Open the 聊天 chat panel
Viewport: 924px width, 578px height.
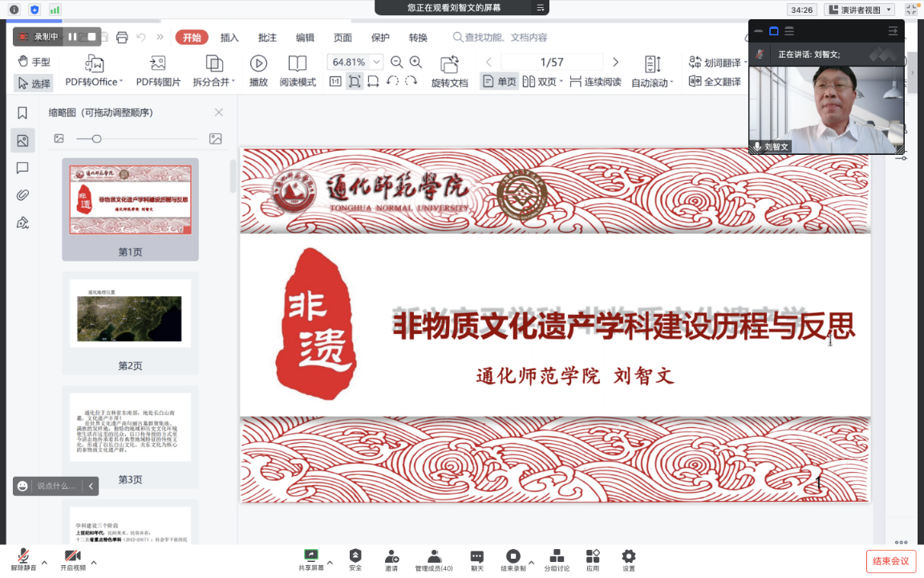click(x=476, y=560)
